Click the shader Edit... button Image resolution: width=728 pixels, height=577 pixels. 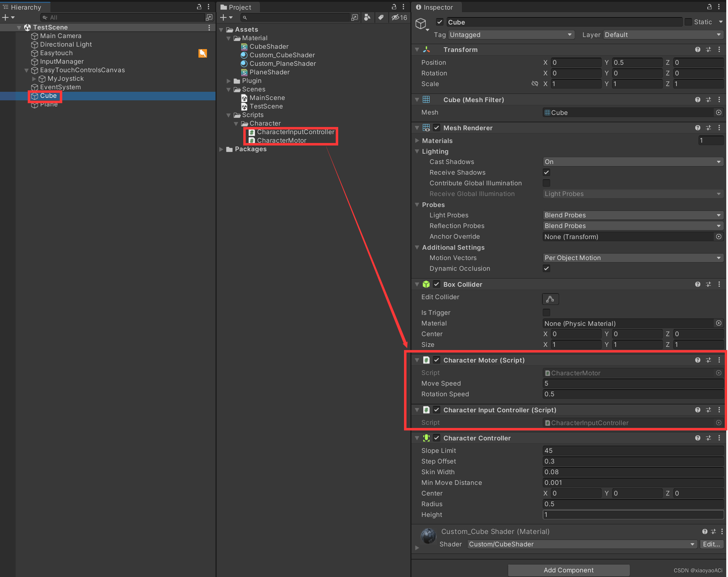tap(711, 544)
